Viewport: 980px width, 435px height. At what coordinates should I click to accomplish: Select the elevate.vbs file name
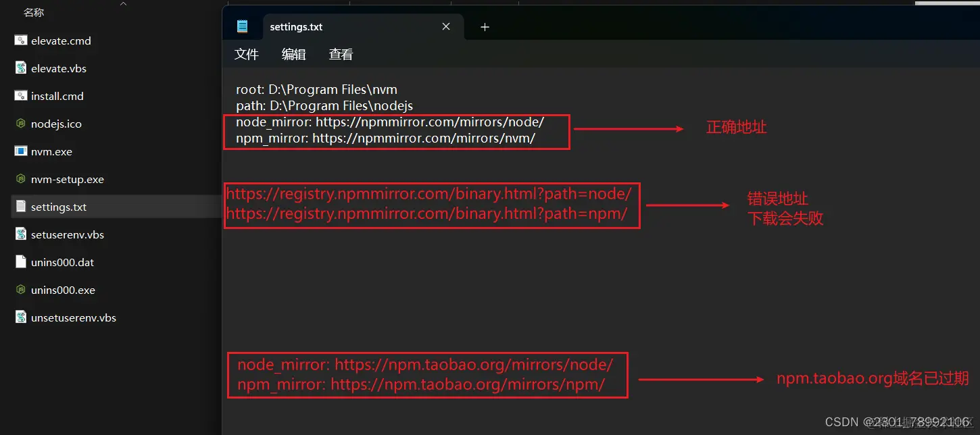click(x=59, y=68)
